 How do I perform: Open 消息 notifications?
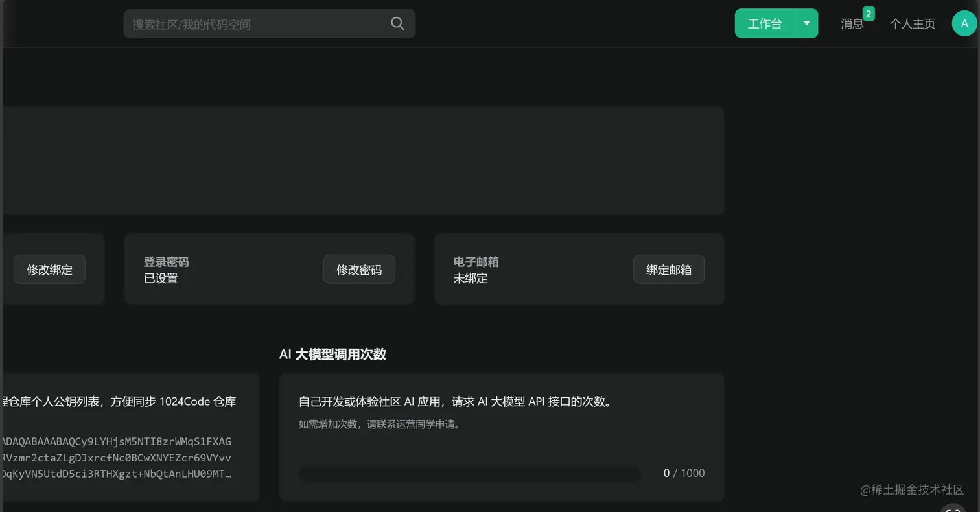(x=852, y=24)
